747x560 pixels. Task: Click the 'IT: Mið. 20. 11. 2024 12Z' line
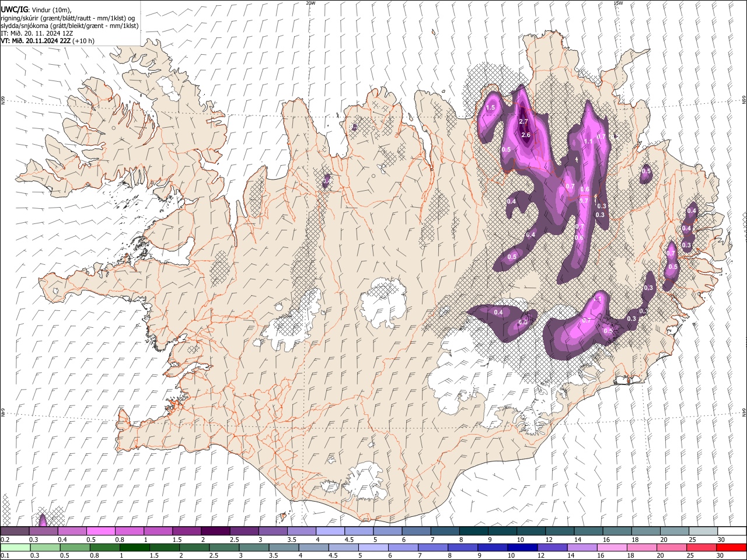(37, 33)
